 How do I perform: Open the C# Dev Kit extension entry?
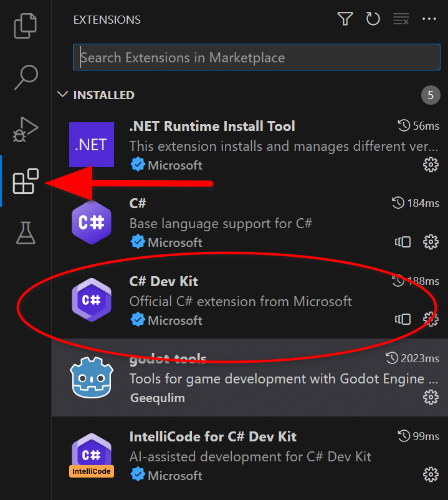pos(249,300)
